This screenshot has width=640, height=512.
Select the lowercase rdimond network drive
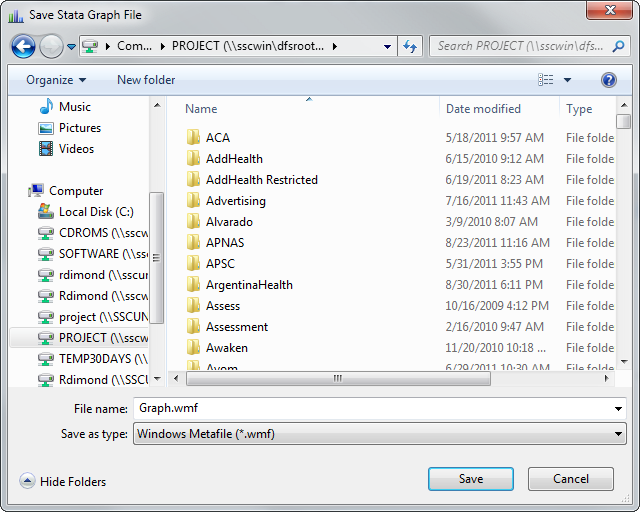click(104, 275)
